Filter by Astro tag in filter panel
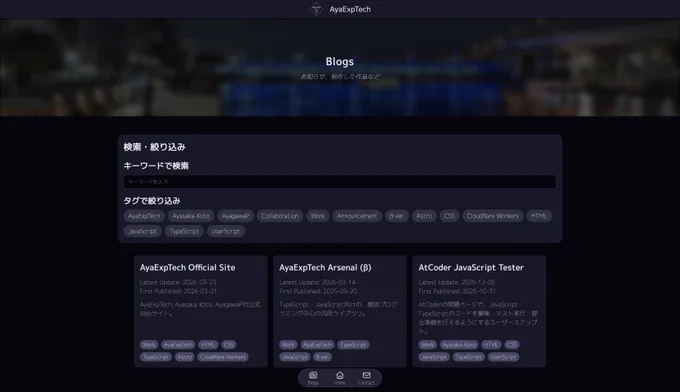 [x=424, y=216]
